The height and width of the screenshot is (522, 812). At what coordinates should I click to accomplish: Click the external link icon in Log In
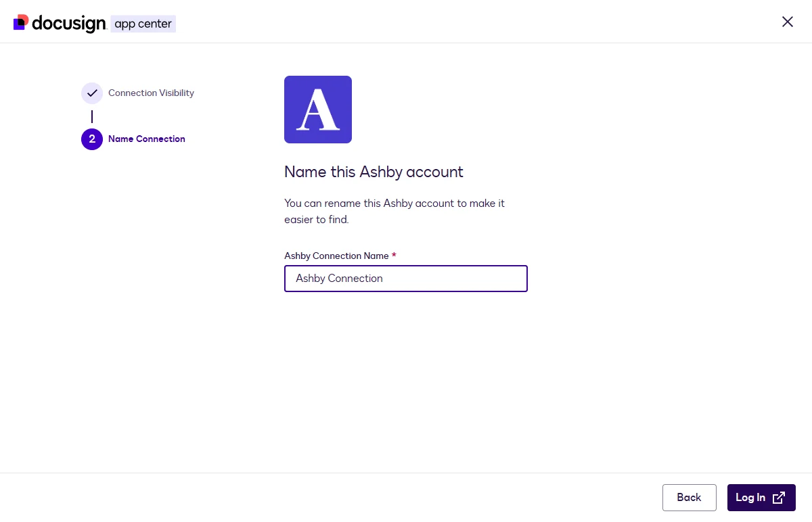tap(779, 498)
